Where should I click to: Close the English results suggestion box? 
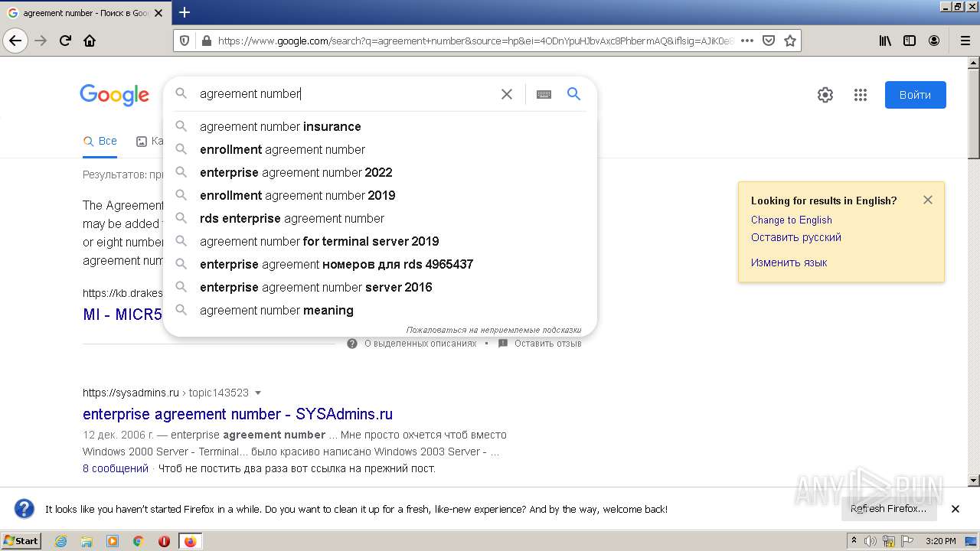point(928,200)
